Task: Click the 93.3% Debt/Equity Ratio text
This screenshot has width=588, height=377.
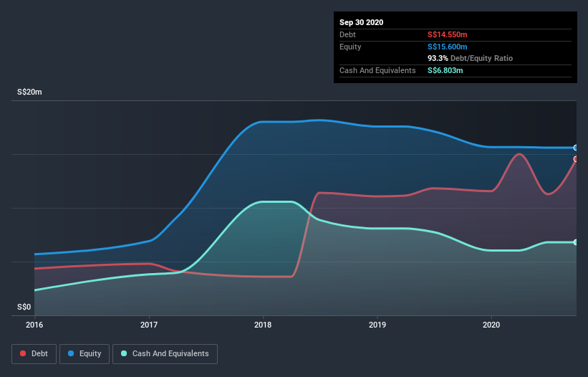Action: 471,58
